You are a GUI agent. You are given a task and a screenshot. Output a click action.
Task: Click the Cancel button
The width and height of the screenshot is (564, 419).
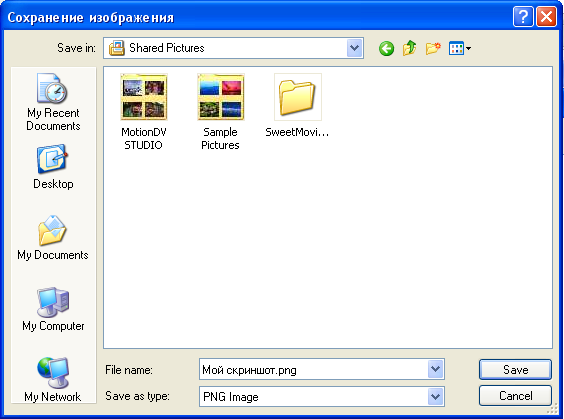point(515,396)
